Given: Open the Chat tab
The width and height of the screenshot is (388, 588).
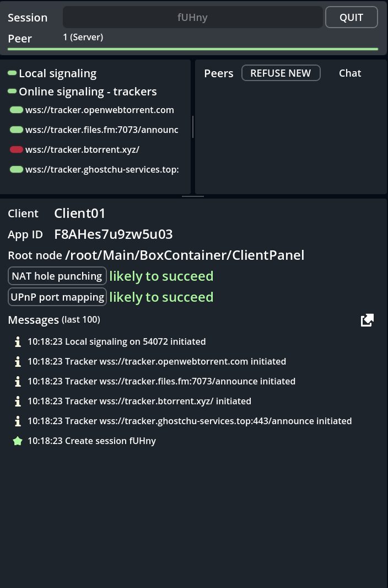Looking at the screenshot, I should [x=350, y=73].
